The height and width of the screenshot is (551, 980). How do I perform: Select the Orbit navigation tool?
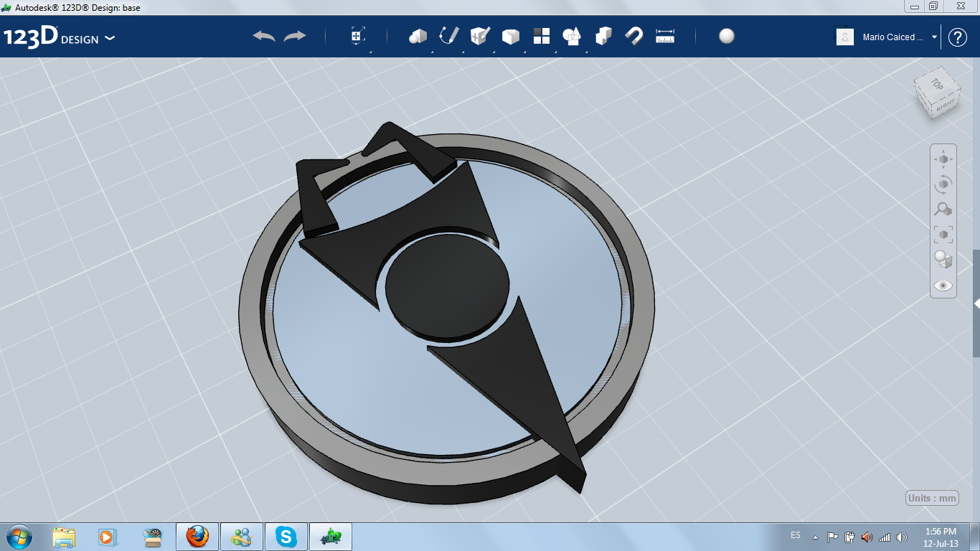tap(943, 184)
